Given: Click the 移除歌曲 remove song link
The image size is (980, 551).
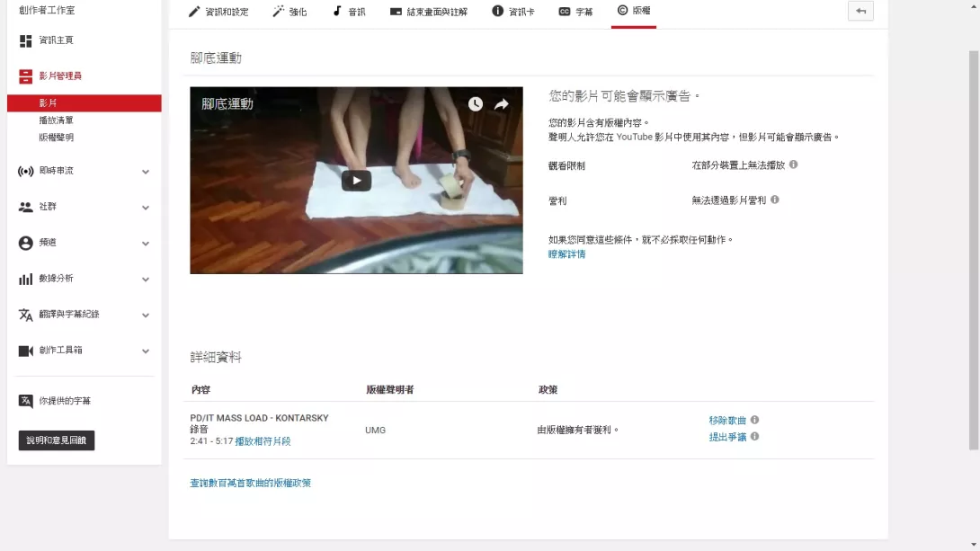Looking at the screenshot, I should pyautogui.click(x=726, y=421).
